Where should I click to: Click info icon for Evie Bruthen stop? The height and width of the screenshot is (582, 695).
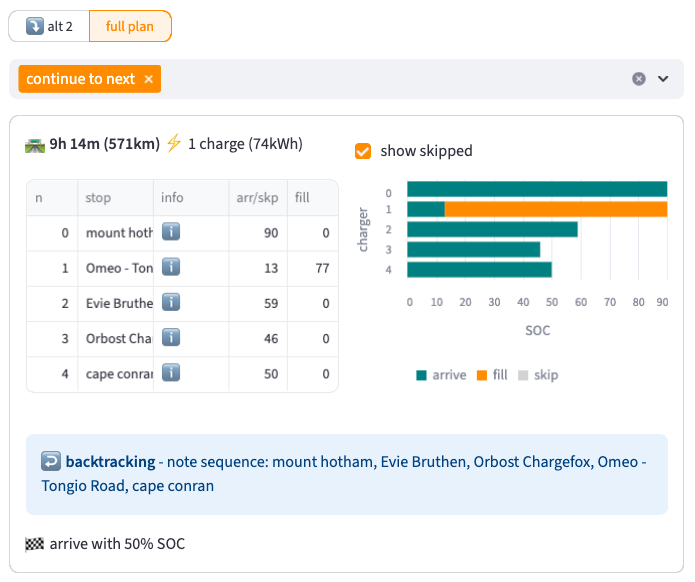click(x=171, y=303)
